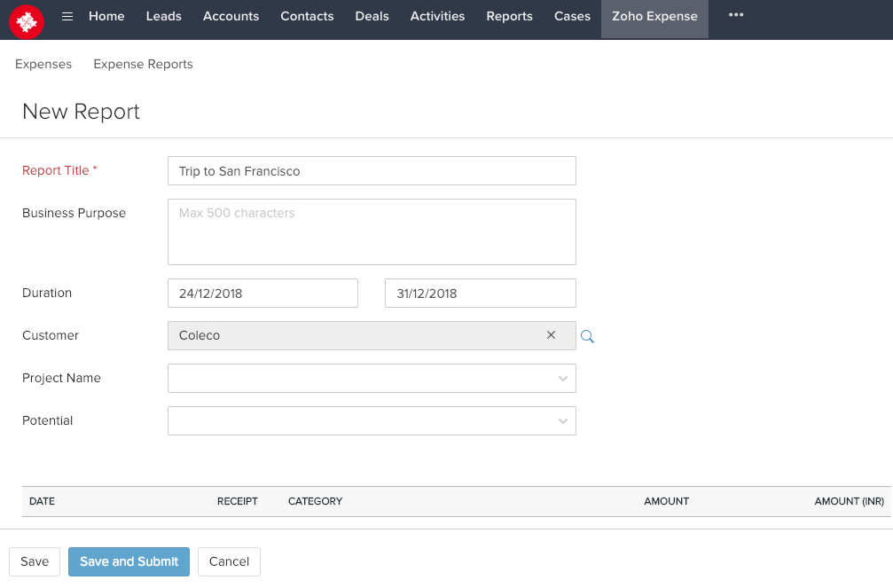The height and width of the screenshot is (588, 893).
Task: Switch to the Accounts module
Action: point(231,17)
